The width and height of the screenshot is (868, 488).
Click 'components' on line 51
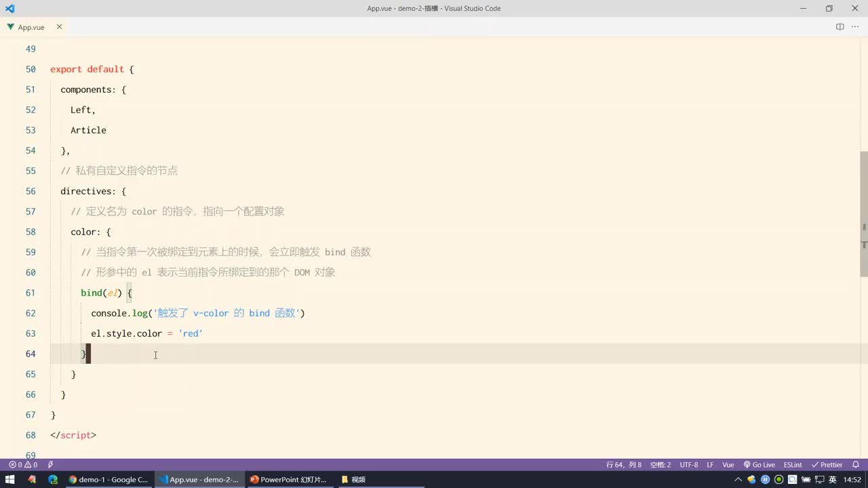tap(85, 89)
